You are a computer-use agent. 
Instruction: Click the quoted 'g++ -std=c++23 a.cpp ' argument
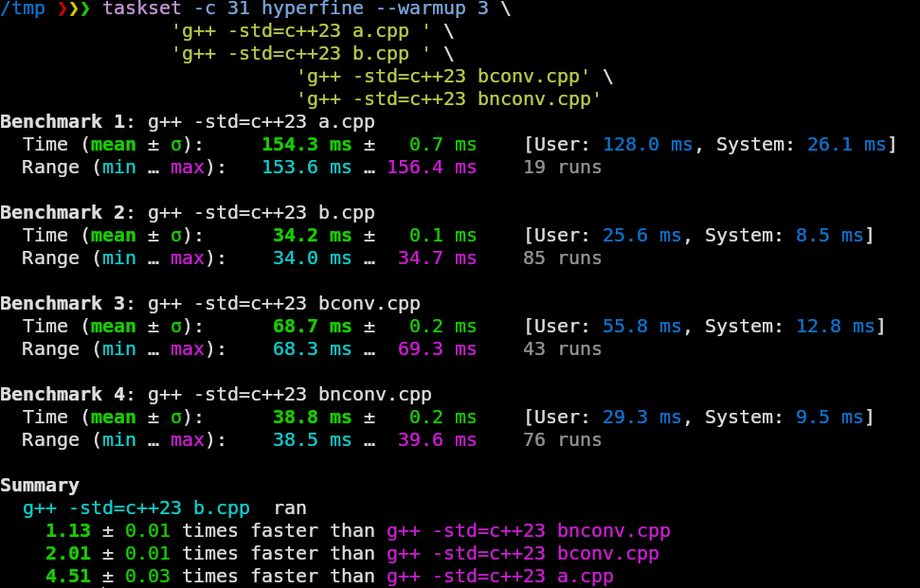pyautogui.click(x=301, y=31)
